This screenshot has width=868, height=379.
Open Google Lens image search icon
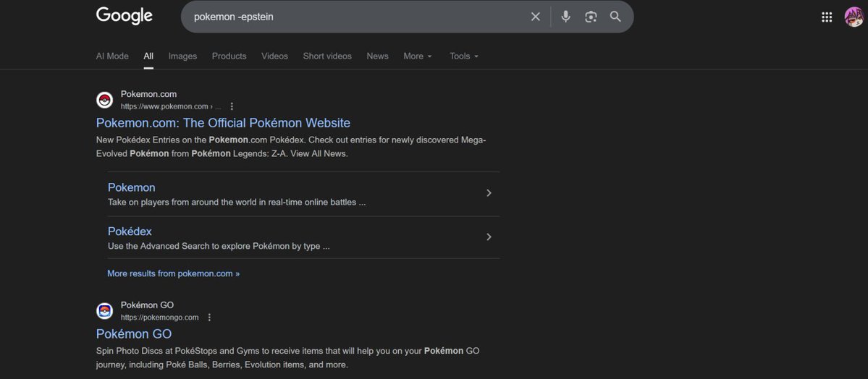pyautogui.click(x=591, y=17)
